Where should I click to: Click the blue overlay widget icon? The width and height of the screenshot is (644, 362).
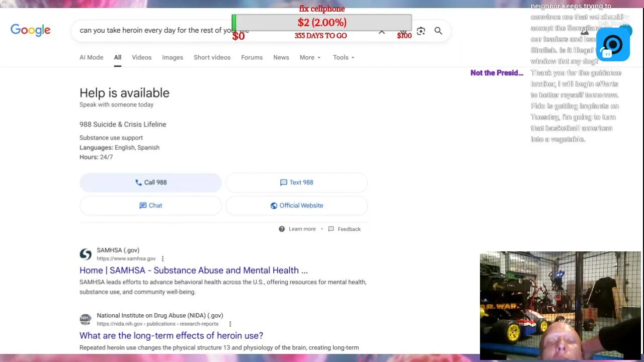point(613,45)
